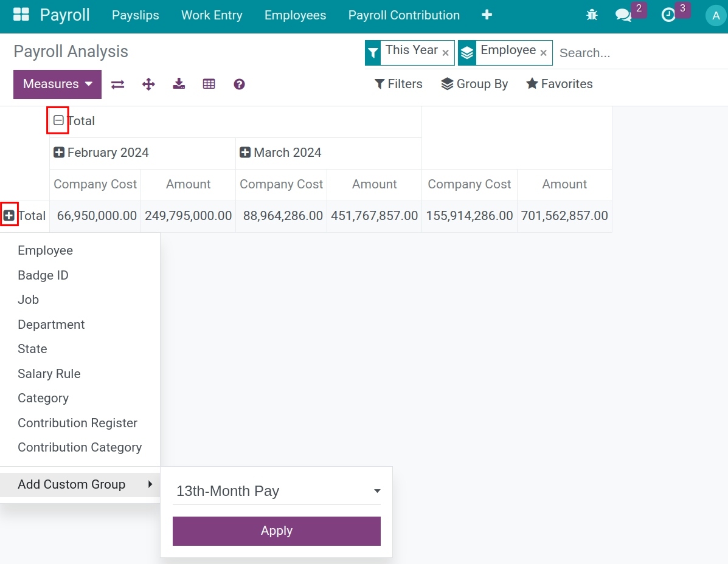Remove the This Year filter
This screenshot has width=728, height=564.
(446, 53)
